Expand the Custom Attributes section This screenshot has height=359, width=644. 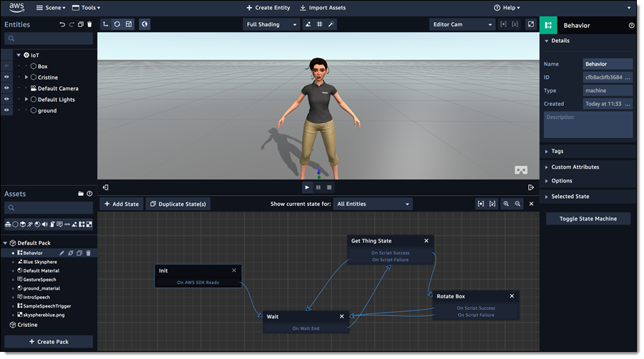575,167
